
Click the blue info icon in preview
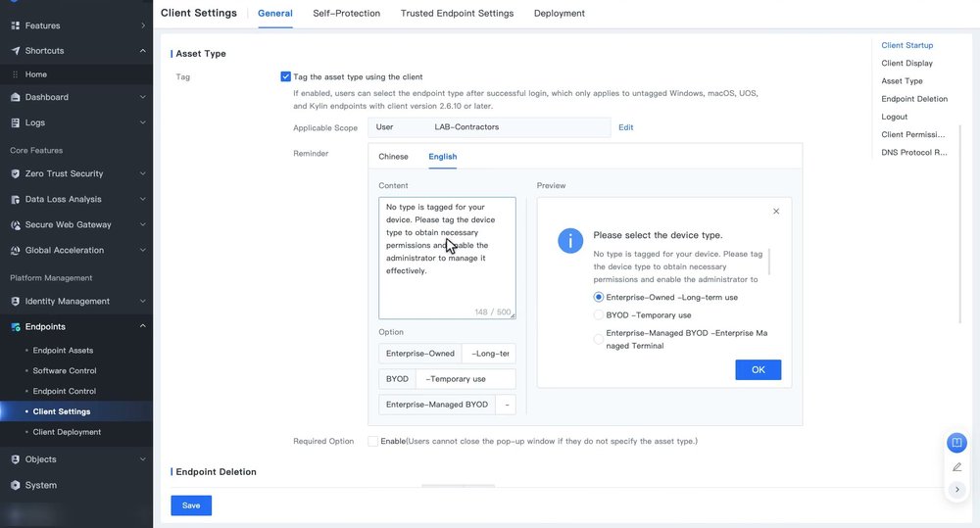(x=570, y=241)
